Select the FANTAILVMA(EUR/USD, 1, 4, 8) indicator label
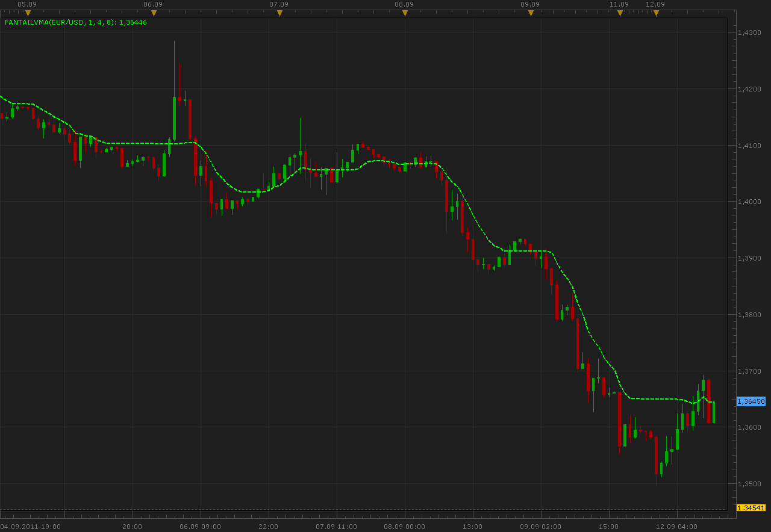This screenshot has width=771, height=532. point(76,23)
